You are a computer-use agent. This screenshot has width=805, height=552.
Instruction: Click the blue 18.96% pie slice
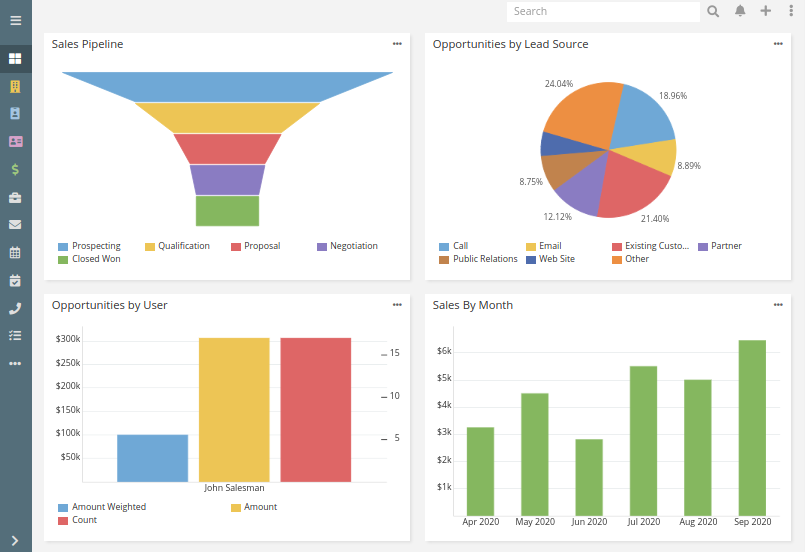643,118
